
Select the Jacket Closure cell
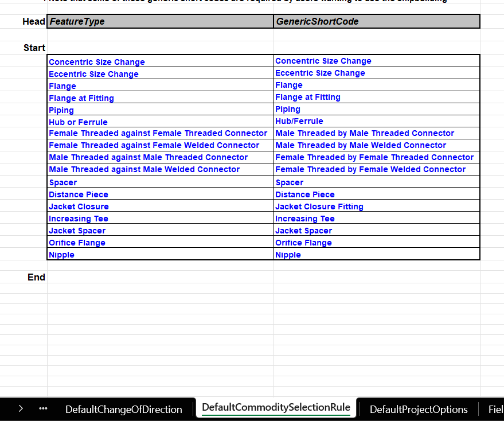161,205
